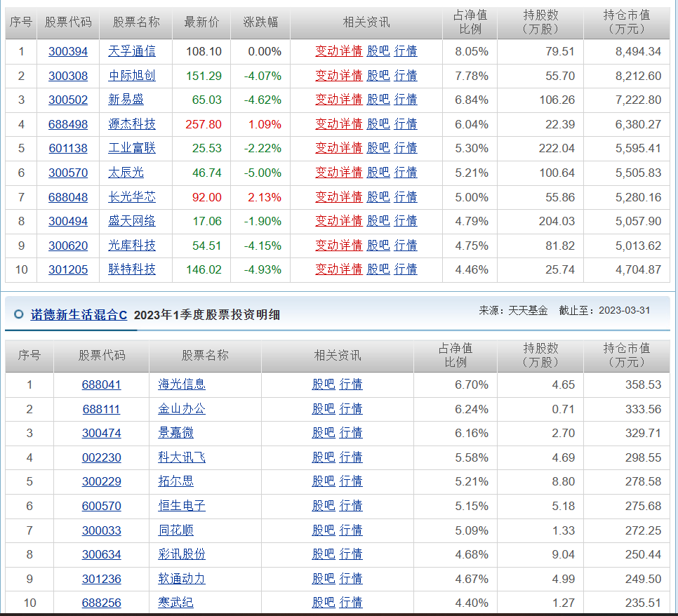Open stock code 300308 link

coord(68,76)
